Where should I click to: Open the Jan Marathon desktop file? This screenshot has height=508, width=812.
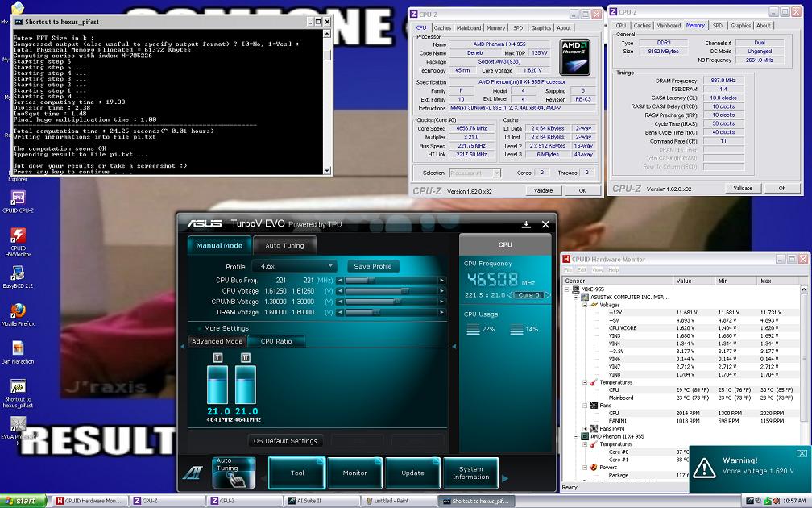tap(18, 348)
